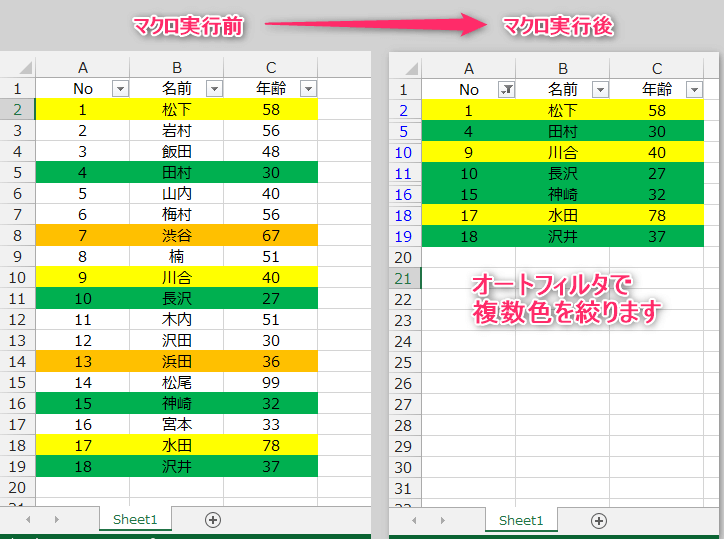The width and height of the screenshot is (724, 539).
Task: Click cell 楠 in left sheet
Action: click(x=177, y=256)
